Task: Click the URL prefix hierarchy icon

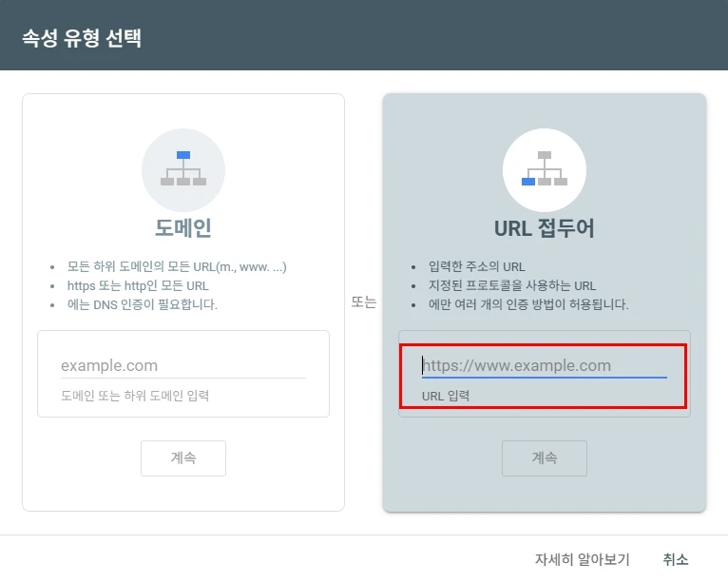Action: [545, 169]
